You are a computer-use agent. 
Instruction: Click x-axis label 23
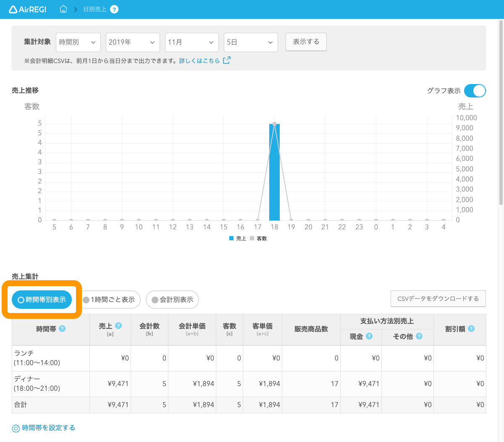coord(359,227)
